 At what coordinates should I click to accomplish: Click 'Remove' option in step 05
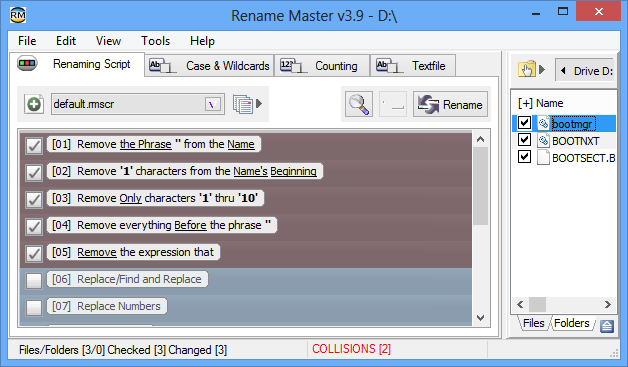(97, 252)
